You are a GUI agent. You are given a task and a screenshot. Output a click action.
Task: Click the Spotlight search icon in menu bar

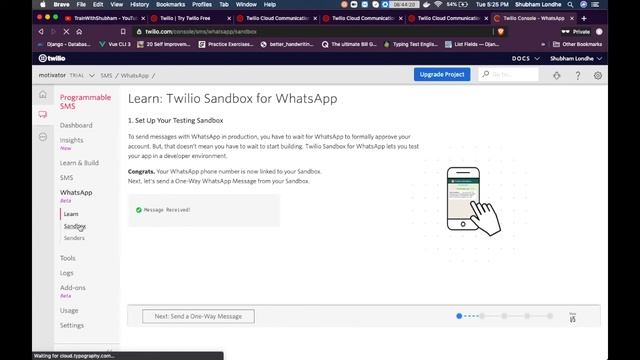coord(570,4)
